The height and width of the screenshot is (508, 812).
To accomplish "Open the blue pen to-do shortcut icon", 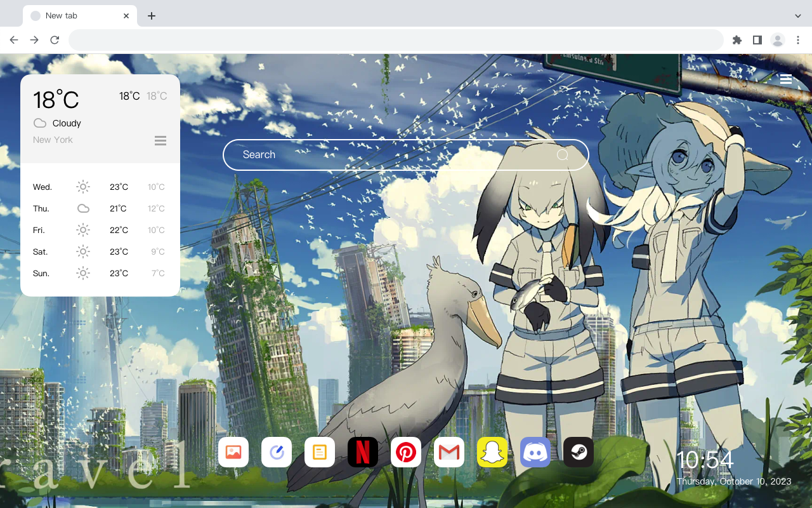I will click(277, 452).
